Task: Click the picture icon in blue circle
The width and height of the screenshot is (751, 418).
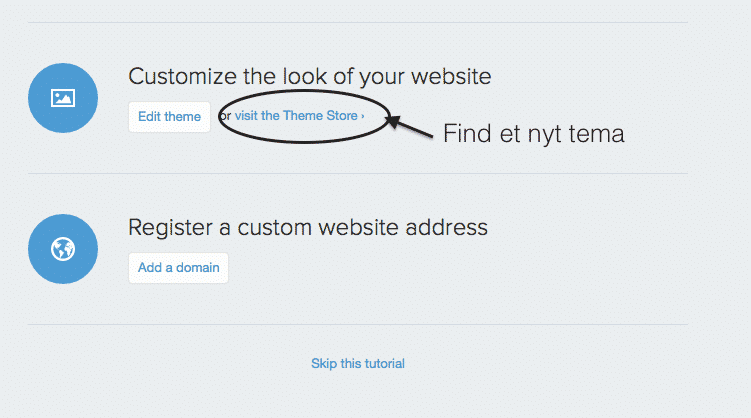Action: click(x=63, y=98)
